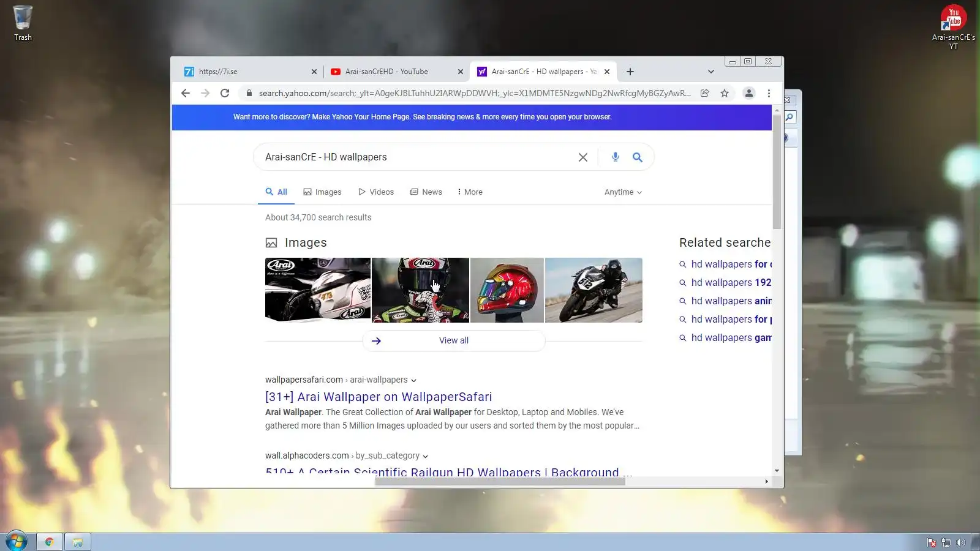Screen dimensions: 980x551
Task: Open the Arai-sanCrE's YT desktop shortcut
Action: tap(953, 26)
